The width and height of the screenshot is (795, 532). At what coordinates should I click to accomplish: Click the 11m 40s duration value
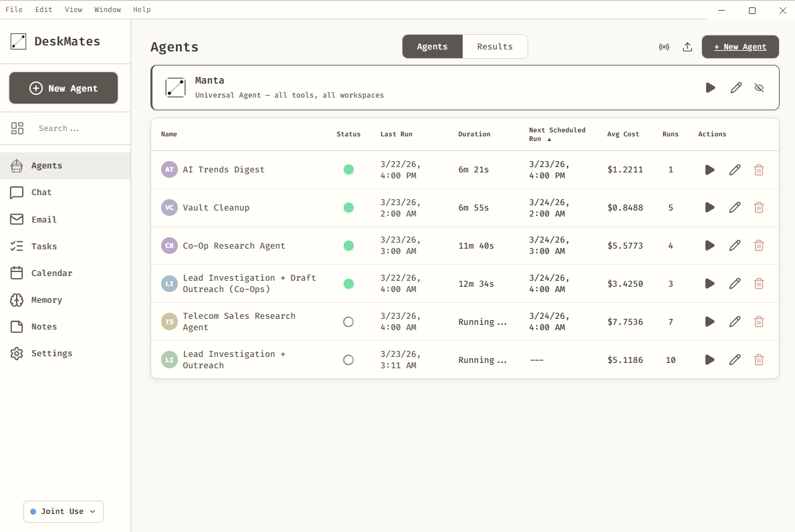(x=476, y=246)
